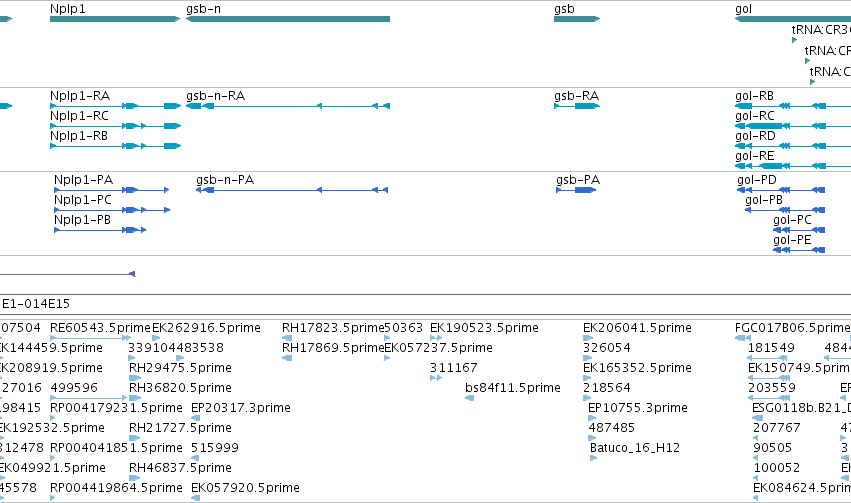Select the gol-RD transcript label

pos(755,136)
